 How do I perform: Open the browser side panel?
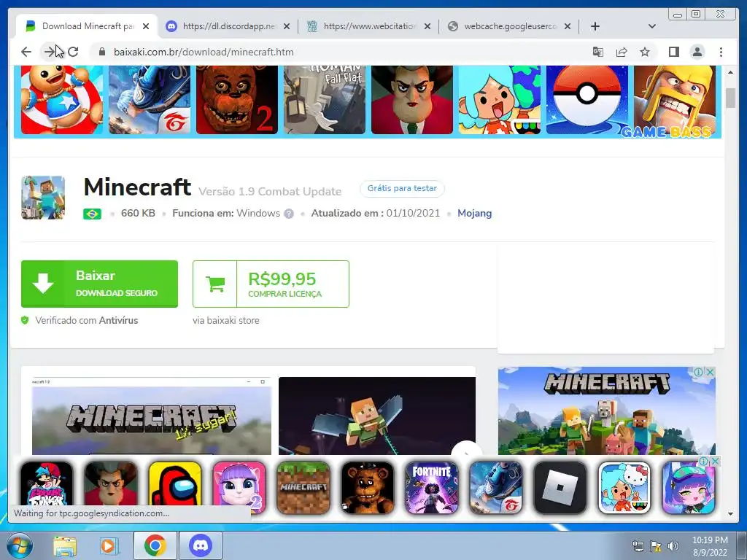[673, 52]
